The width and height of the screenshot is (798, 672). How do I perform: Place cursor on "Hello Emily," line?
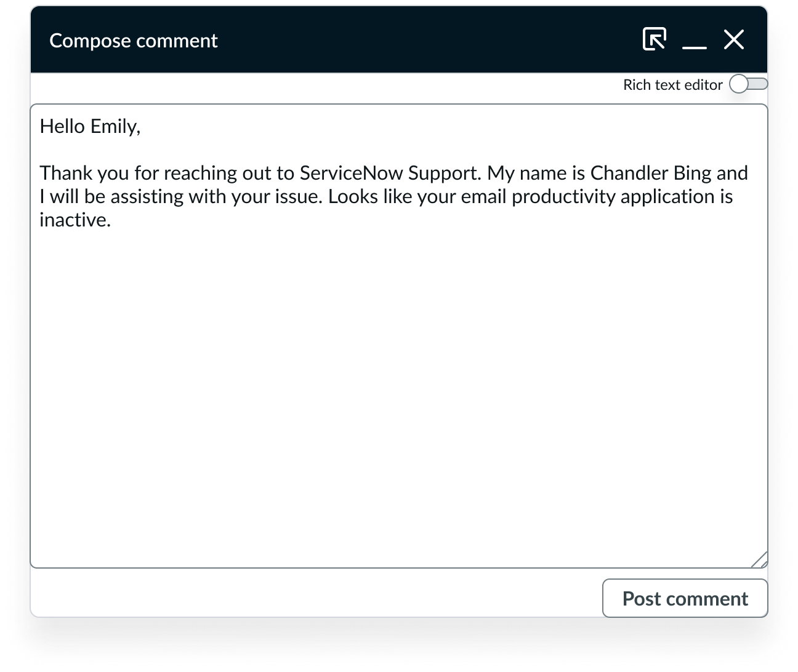pyautogui.click(x=90, y=126)
